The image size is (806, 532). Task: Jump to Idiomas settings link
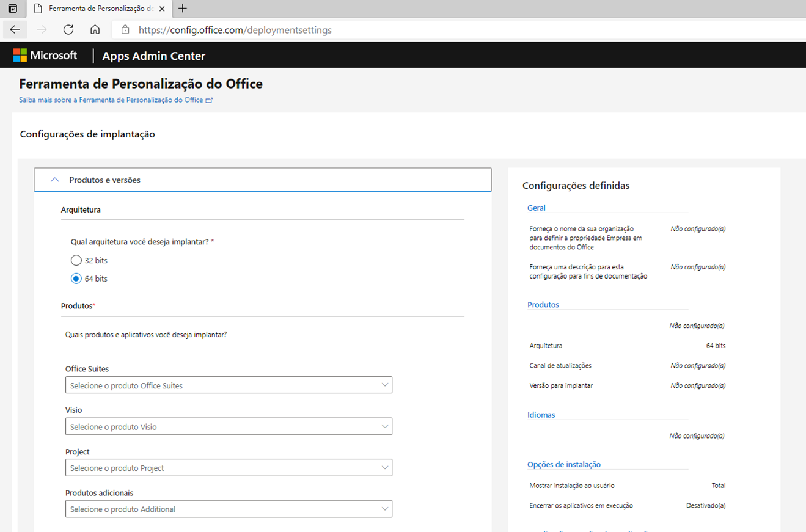tap(541, 415)
